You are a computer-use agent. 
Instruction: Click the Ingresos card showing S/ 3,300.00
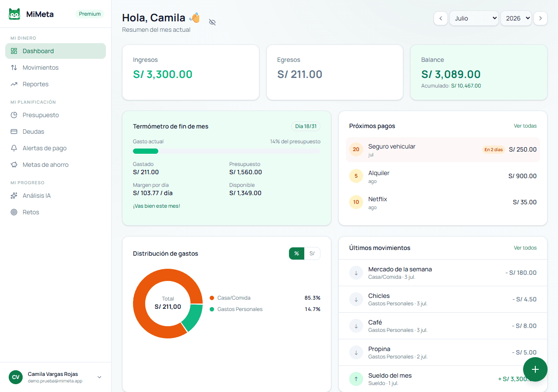(x=191, y=72)
